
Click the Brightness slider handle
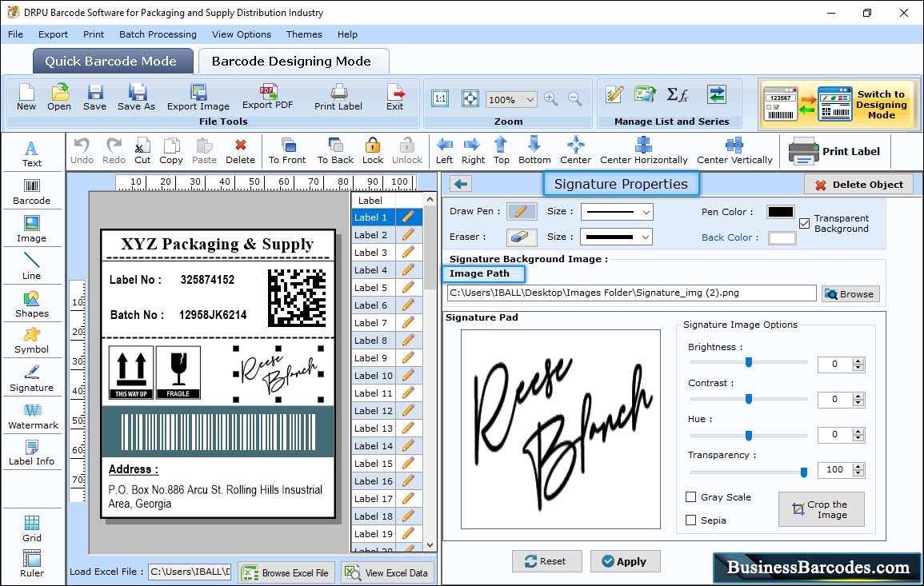click(748, 362)
